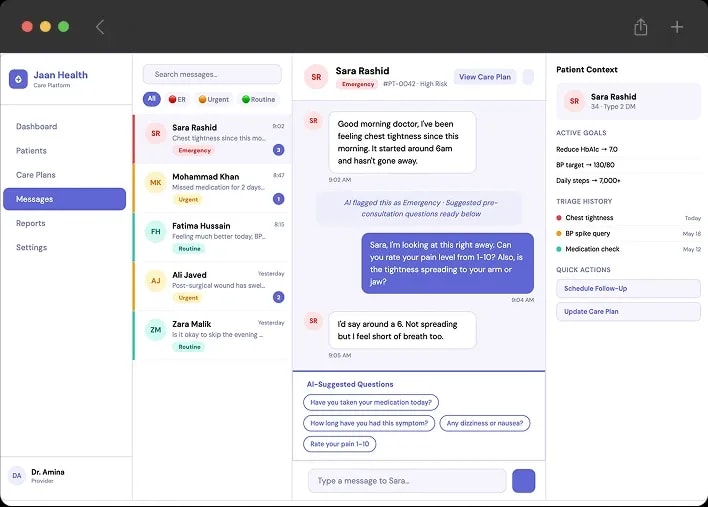
Task: Choose suggestion 'How long have you had this symptom?'
Action: click(x=369, y=423)
